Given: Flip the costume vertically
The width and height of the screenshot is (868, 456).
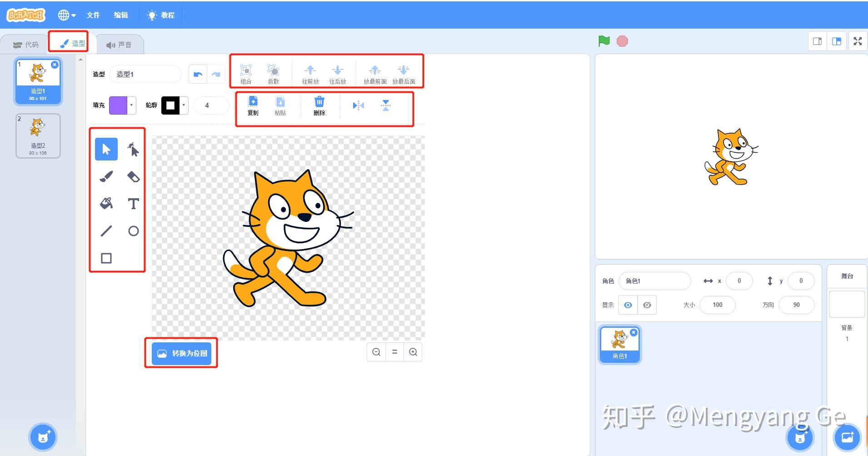Looking at the screenshot, I should coord(386,105).
